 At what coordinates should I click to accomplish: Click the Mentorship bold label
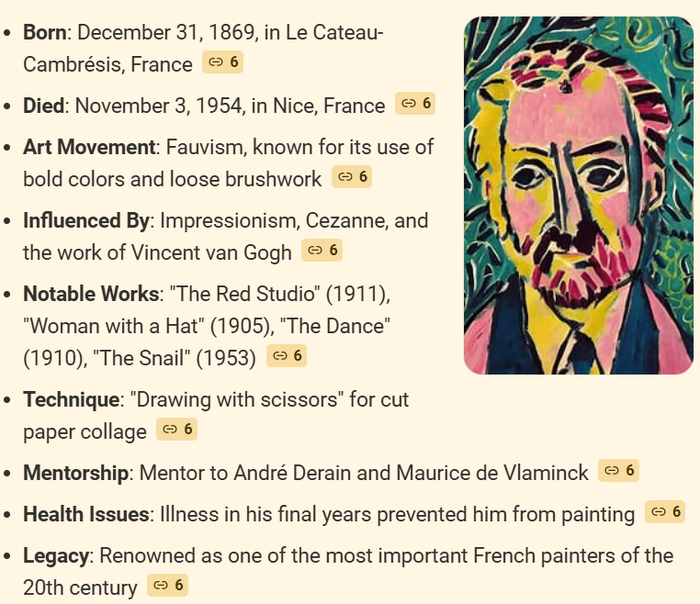[75, 474]
